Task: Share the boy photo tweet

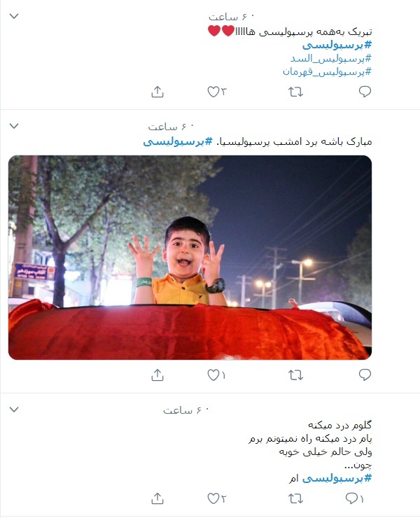Action: [157, 375]
